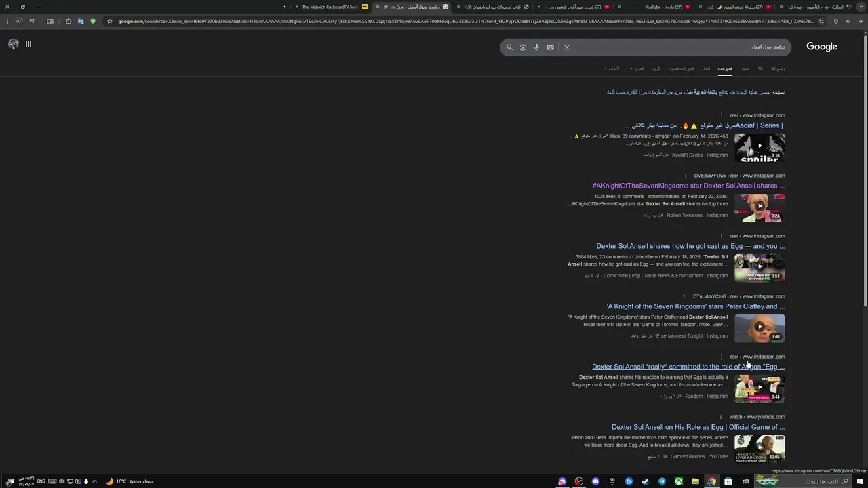
Task: Open the Brave-style shield icon in address bar
Action: coord(93,21)
